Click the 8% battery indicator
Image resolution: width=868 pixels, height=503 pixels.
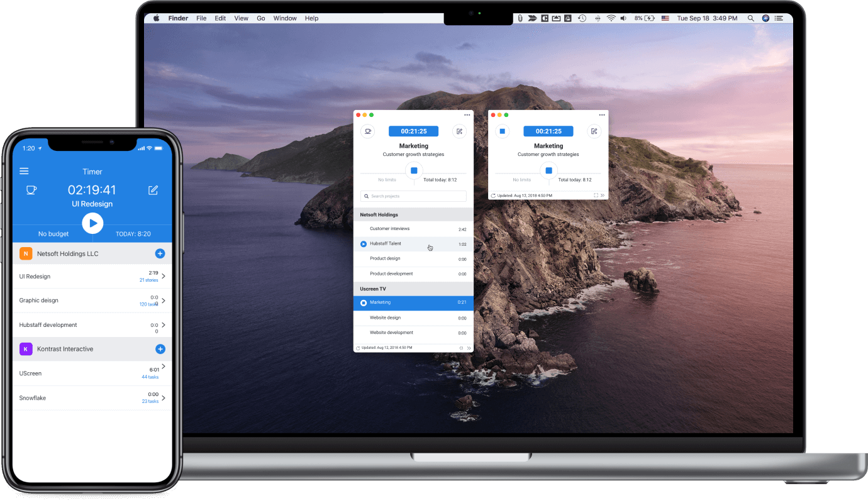click(x=645, y=18)
